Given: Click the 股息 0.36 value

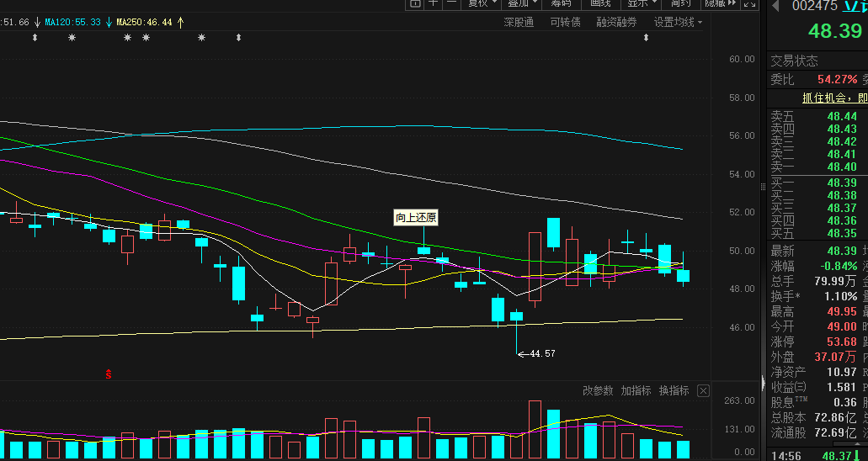Looking at the screenshot, I should [845, 402].
